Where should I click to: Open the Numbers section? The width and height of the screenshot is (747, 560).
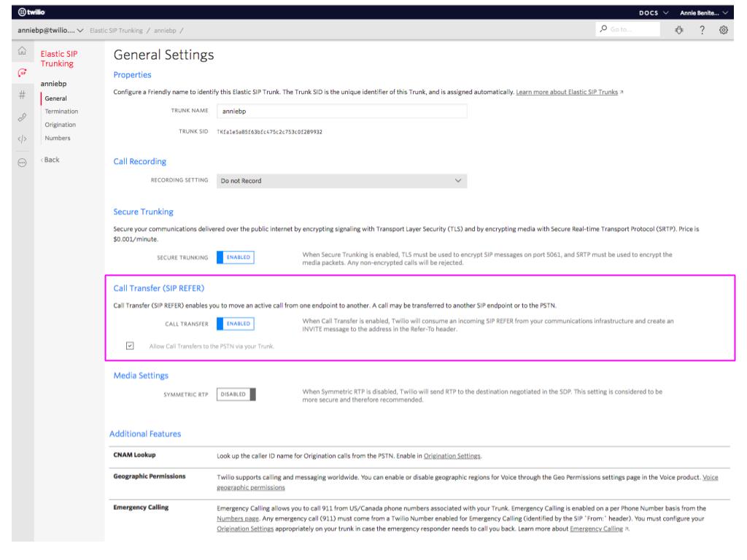click(x=58, y=138)
